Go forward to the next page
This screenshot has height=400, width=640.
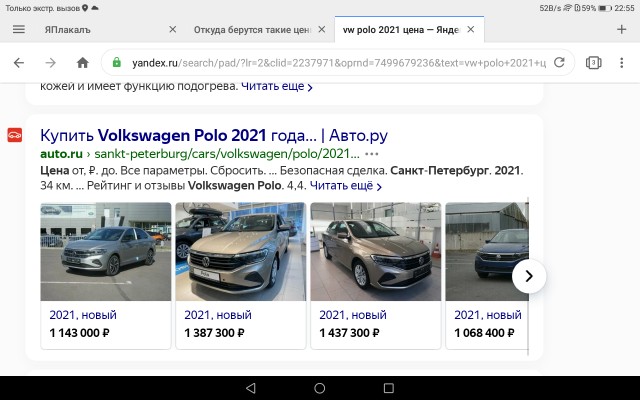[51, 63]
